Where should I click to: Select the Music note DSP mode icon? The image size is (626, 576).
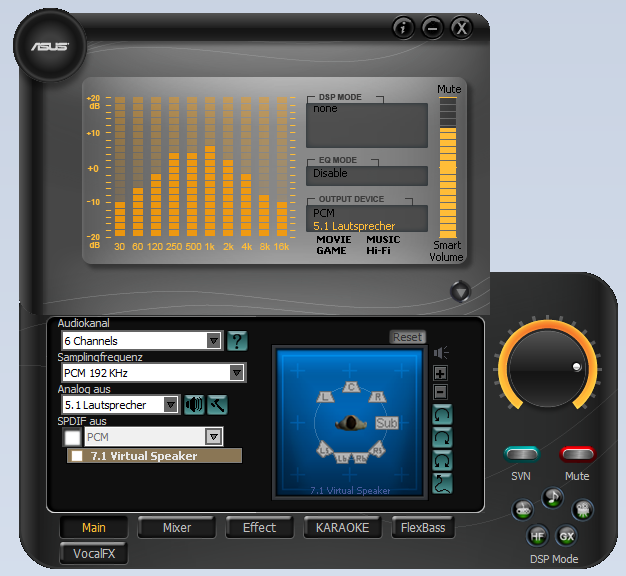click(553, 497)
